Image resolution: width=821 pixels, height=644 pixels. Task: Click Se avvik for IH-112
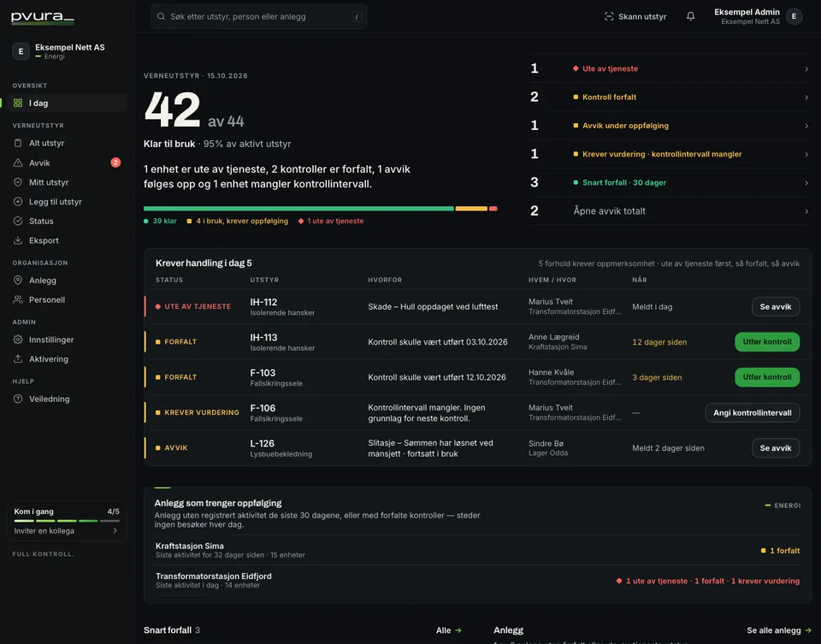pos(776,307)
